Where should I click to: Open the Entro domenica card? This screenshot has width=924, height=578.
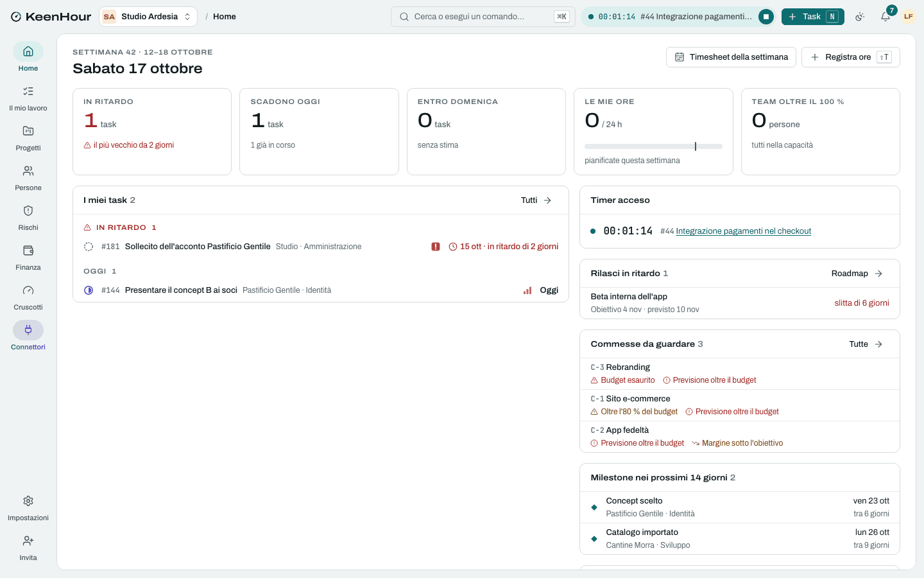[486, 132]
